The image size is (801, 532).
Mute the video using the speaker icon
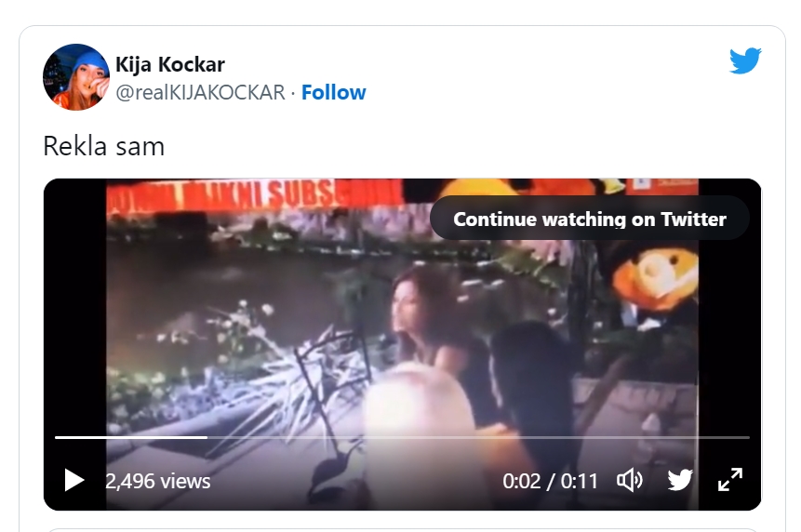[630, 480]
